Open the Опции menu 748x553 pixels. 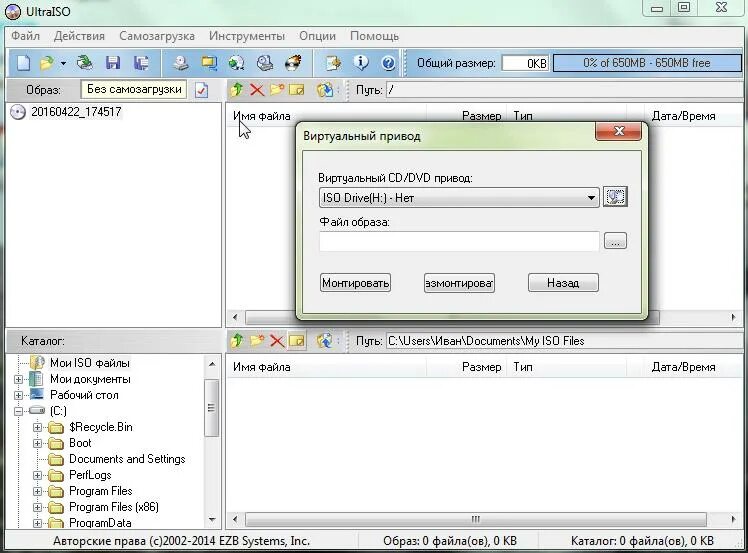pyautogui.click(x=317, y=36)
